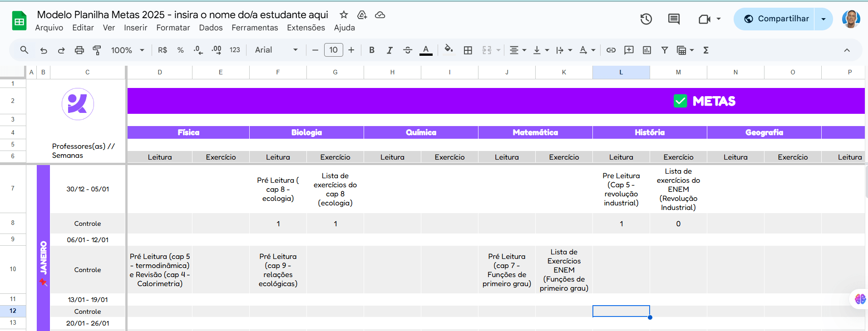This screenshot has width=868, height=331.
Task: Open the Arquivo menu
Action: [x=49, y=28]
